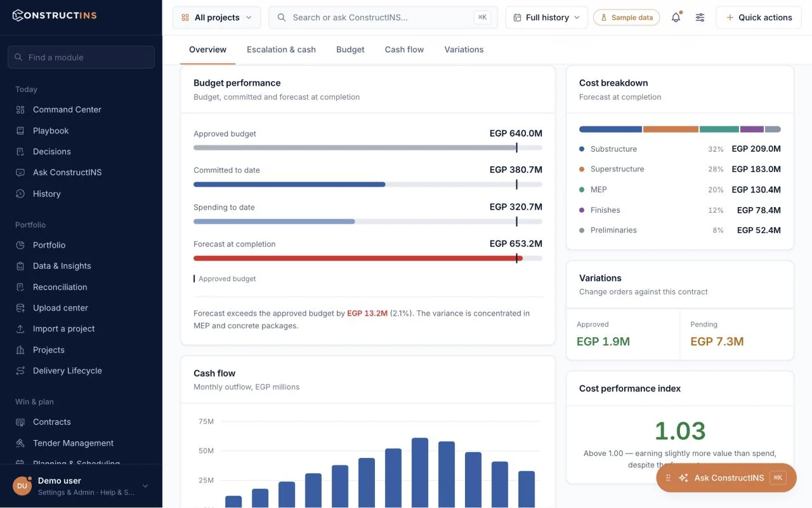Open the display settings sliders icon

pos(700,18)
